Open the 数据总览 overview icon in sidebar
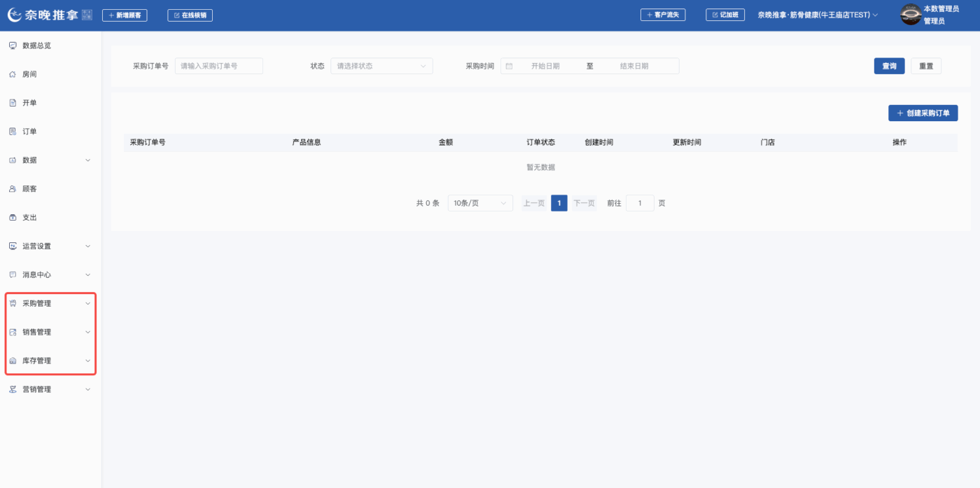 coord(12,46)
